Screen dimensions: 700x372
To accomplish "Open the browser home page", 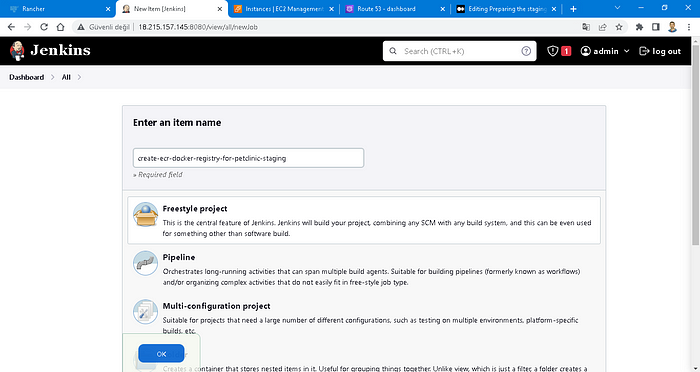I will pos(60,27).
